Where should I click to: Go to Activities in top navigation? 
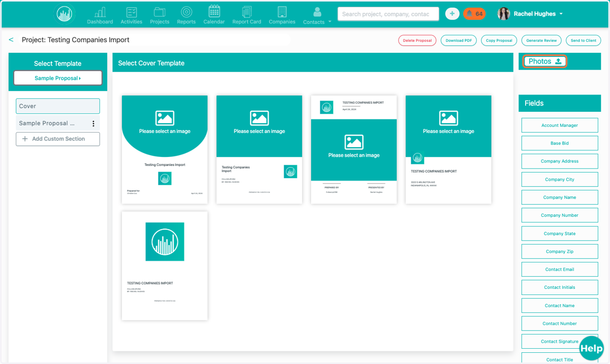pyautogui.click(x=131, y=15)
